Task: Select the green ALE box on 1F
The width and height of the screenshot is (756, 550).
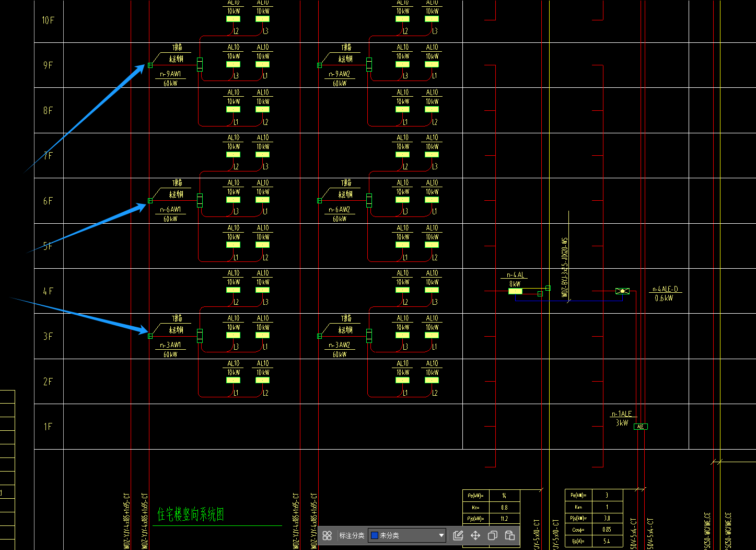Action: [641, 427]
